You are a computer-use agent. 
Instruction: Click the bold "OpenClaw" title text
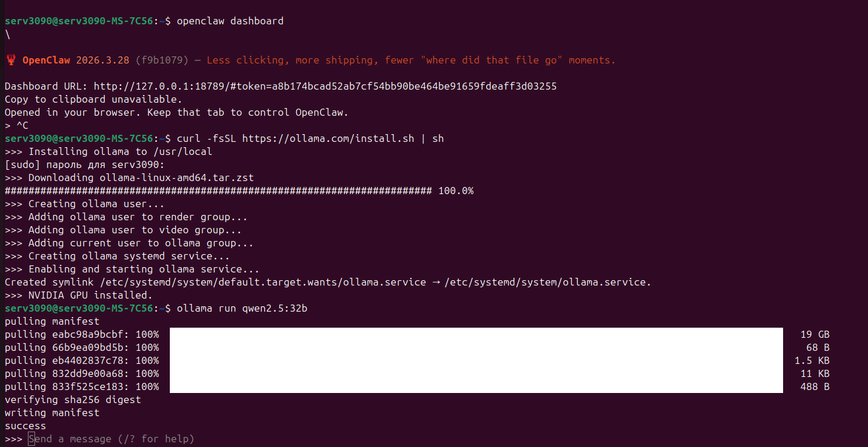click(46, 60)
